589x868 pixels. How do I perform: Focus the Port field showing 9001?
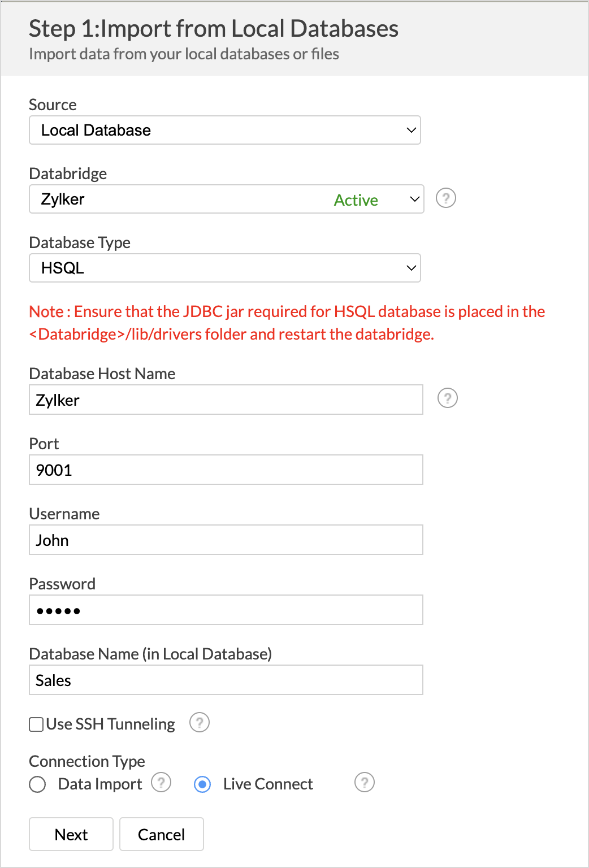226,470
